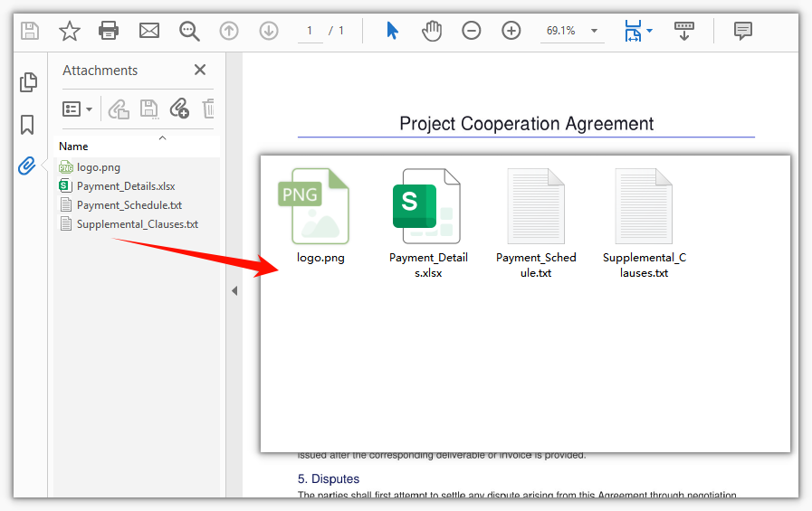Print the document using printer icon

pos(109,31)
